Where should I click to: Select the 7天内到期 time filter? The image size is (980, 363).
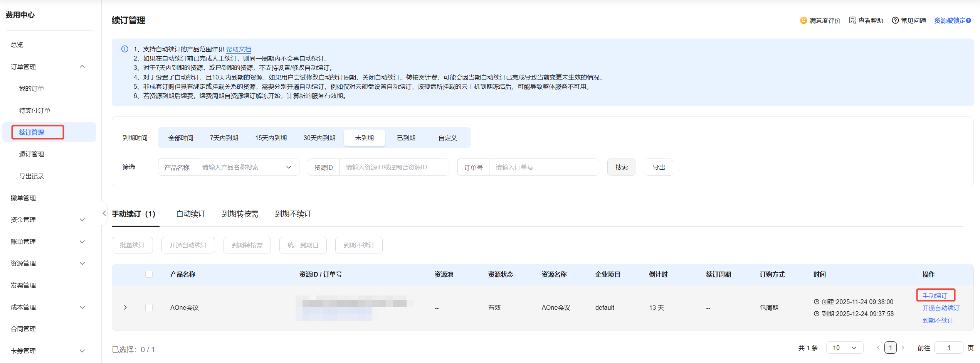coord(224,138)
